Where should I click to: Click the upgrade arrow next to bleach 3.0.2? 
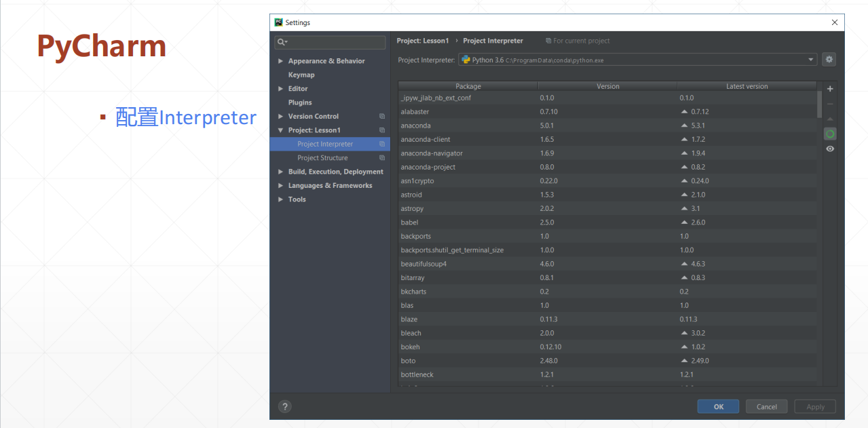pyautogui.click(x=684, y=333)
